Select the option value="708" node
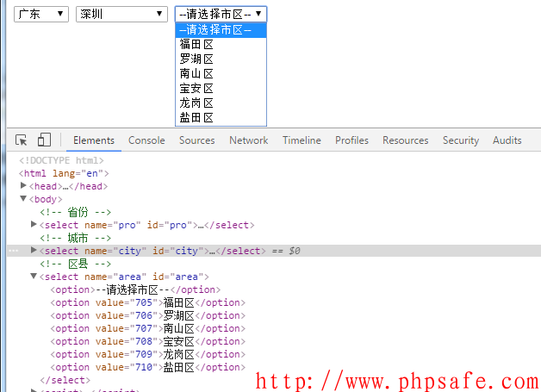 tap(148, 342)
